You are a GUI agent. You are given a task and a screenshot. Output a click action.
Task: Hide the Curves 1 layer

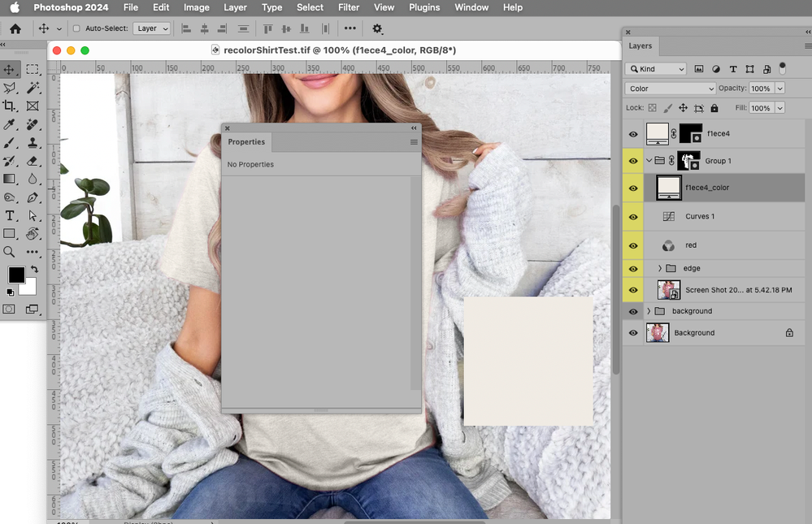click(633, 217)
